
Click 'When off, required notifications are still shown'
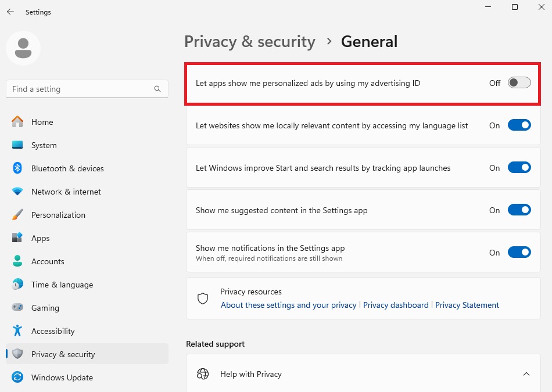(x=269, y=258)
